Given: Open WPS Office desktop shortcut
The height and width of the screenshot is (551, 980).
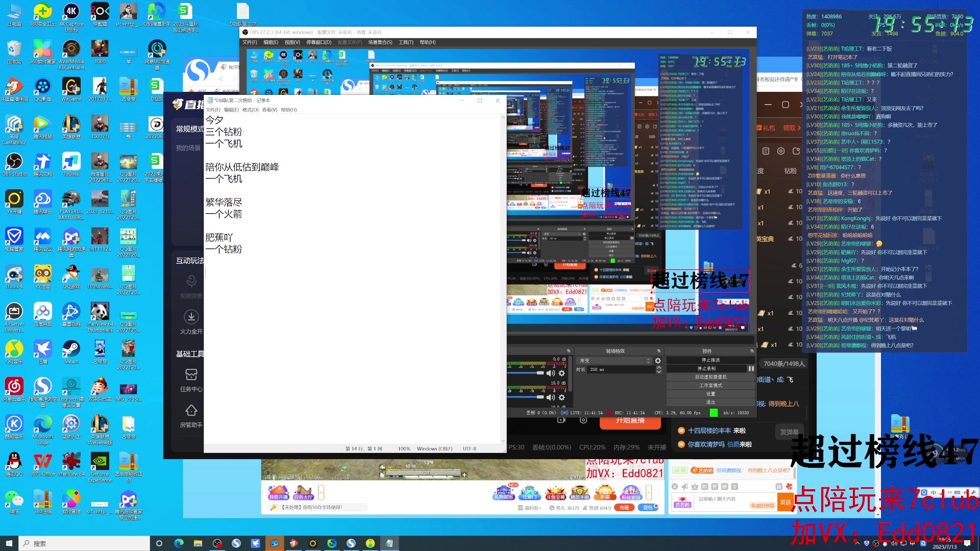Looking at the screenshot, I should tap(43, 465).
